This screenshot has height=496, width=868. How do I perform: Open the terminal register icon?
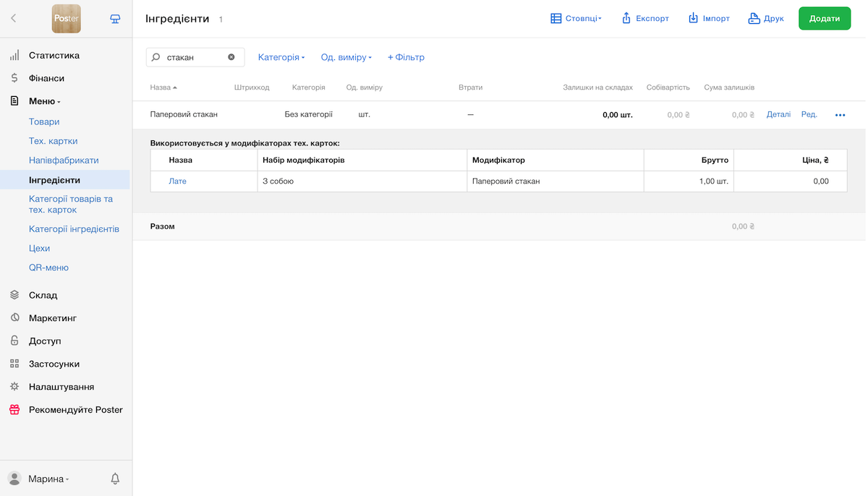pyautogui.click(x=115, y=19)
